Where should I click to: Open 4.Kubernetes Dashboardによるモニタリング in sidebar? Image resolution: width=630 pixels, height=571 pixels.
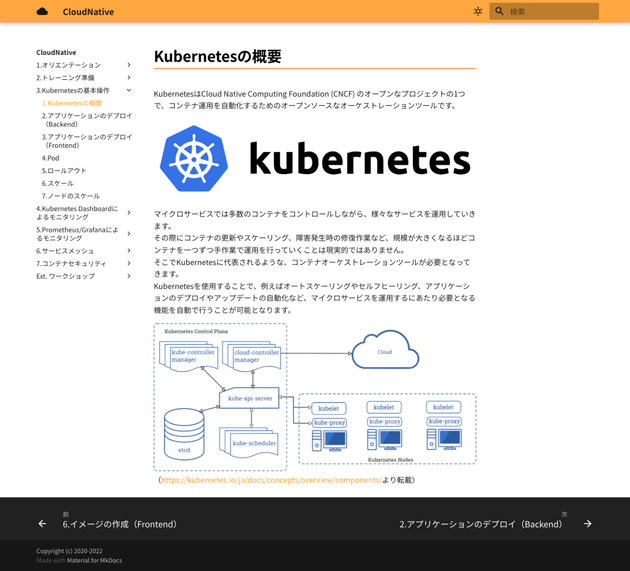point(77,213)
